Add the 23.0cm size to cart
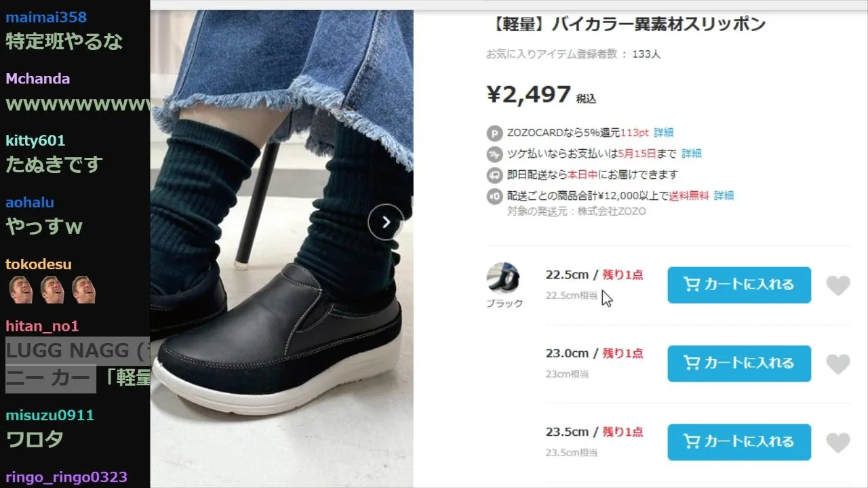This screenshot has width=868, height=488. click(x=739, y=363)
